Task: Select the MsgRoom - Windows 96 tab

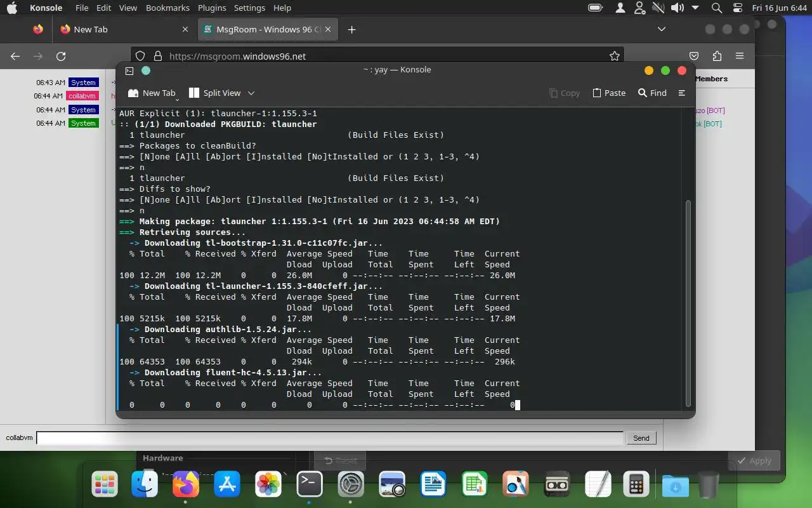Action: [x=268, y=29]
